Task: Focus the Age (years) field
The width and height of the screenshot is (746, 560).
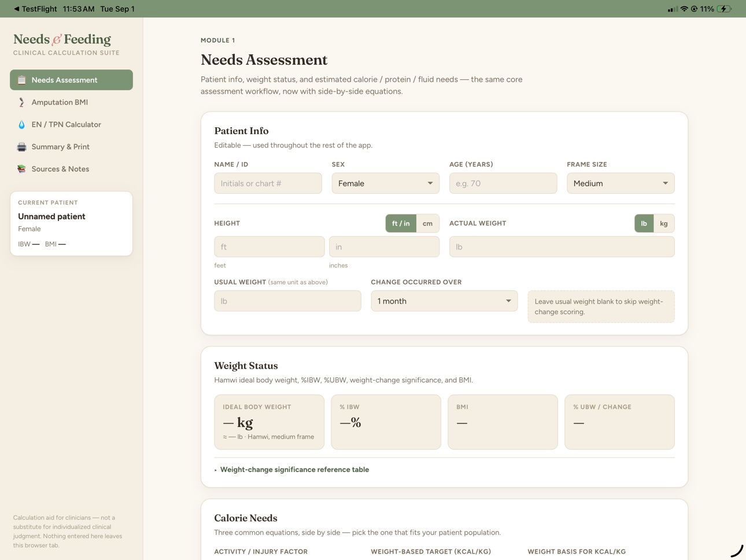Action: tap(503, 183)
